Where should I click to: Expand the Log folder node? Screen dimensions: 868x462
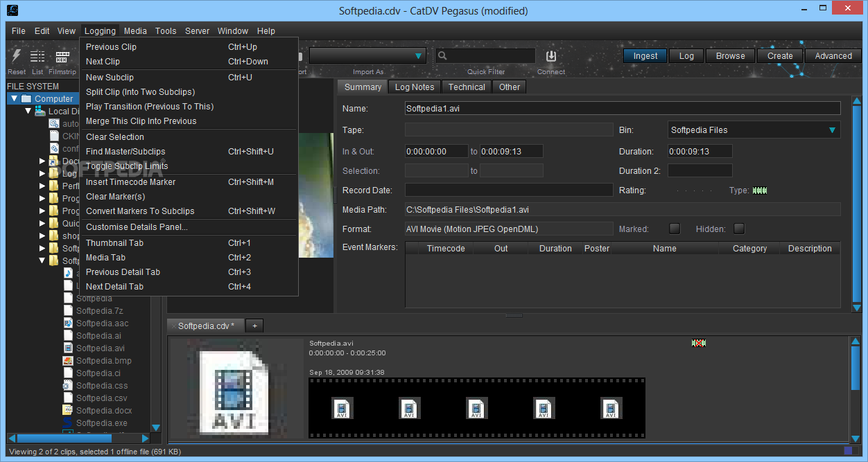point(42,174)
